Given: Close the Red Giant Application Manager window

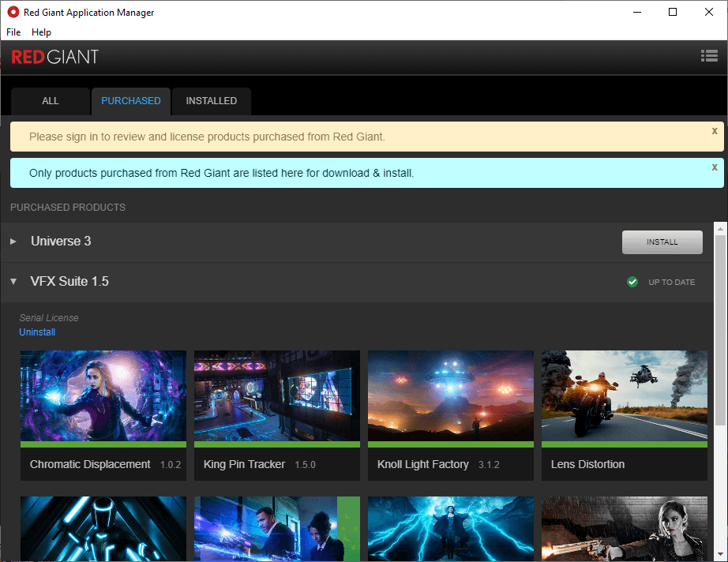Looking at the screenshot, I should (708, 12).
